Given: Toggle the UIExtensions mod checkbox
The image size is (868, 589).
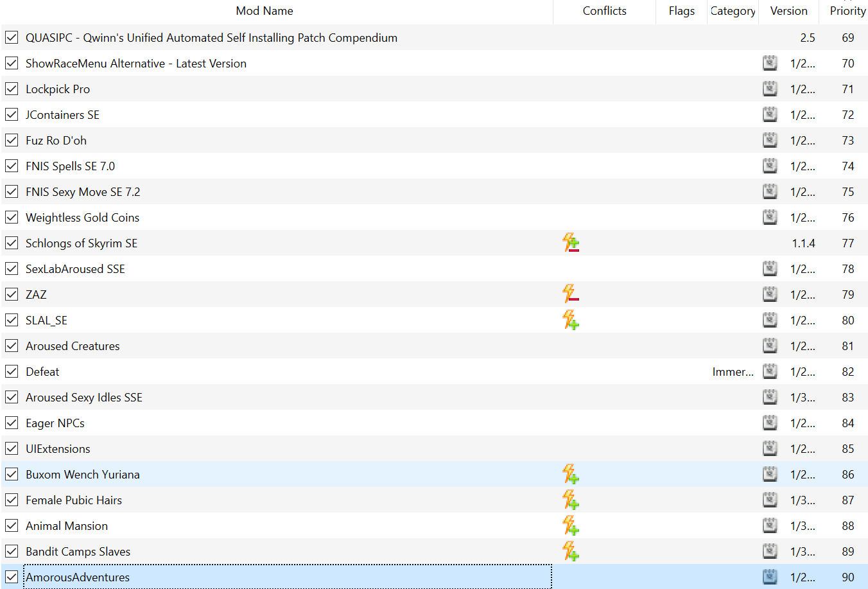Looking at the screenshot, I should tap(12, 448).
